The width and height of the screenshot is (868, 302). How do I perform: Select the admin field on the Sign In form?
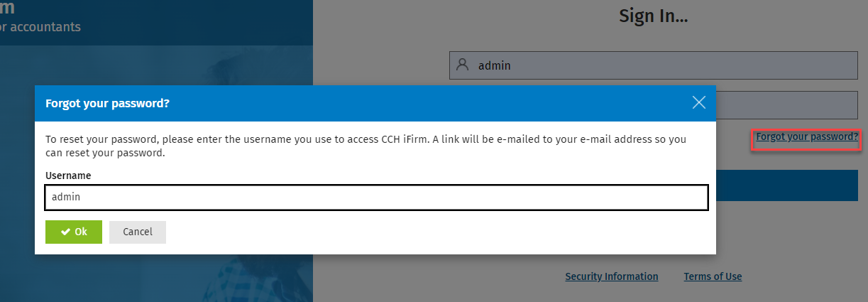tap(654, 65)
